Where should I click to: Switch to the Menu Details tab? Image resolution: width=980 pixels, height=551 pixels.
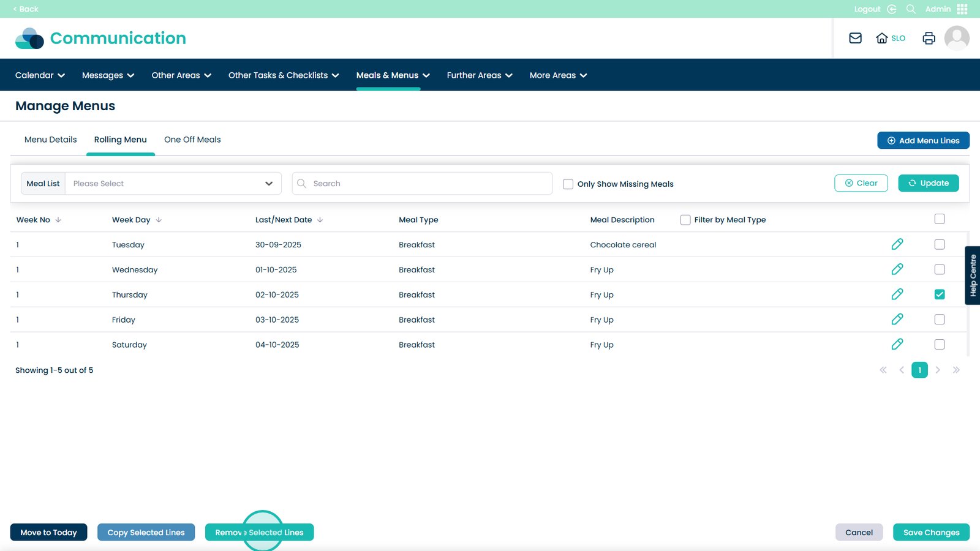50,140
